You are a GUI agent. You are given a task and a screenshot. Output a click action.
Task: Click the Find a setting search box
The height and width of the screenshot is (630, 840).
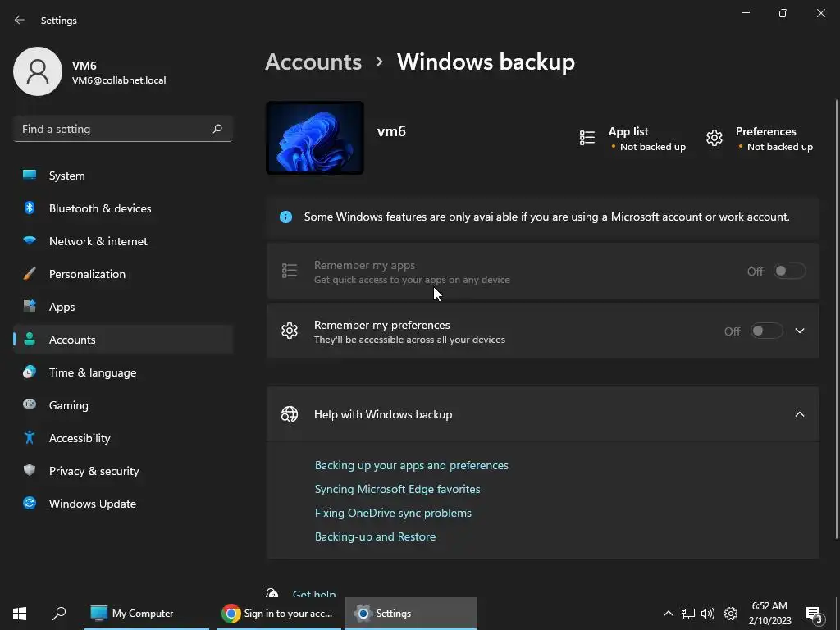point(113,129)
